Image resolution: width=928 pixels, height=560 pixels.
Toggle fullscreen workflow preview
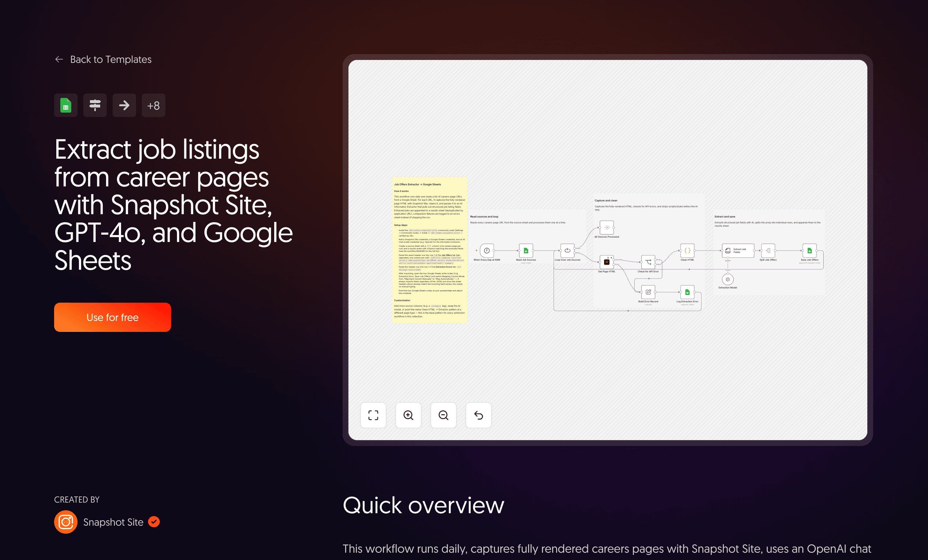coord(373,415)
